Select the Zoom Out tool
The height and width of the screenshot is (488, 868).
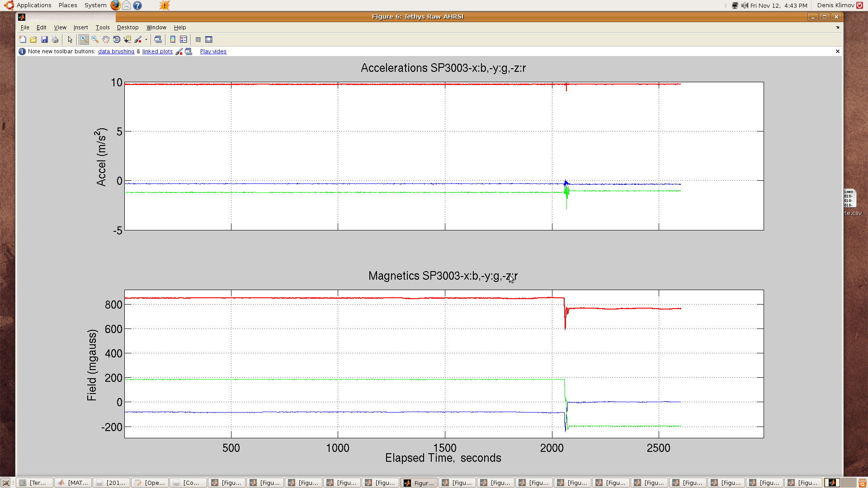tap(95, 40)
